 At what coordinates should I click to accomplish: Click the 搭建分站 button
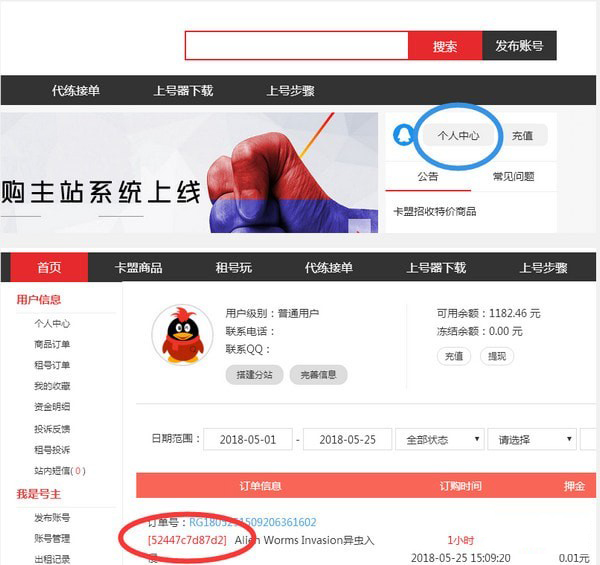(254, 374)
